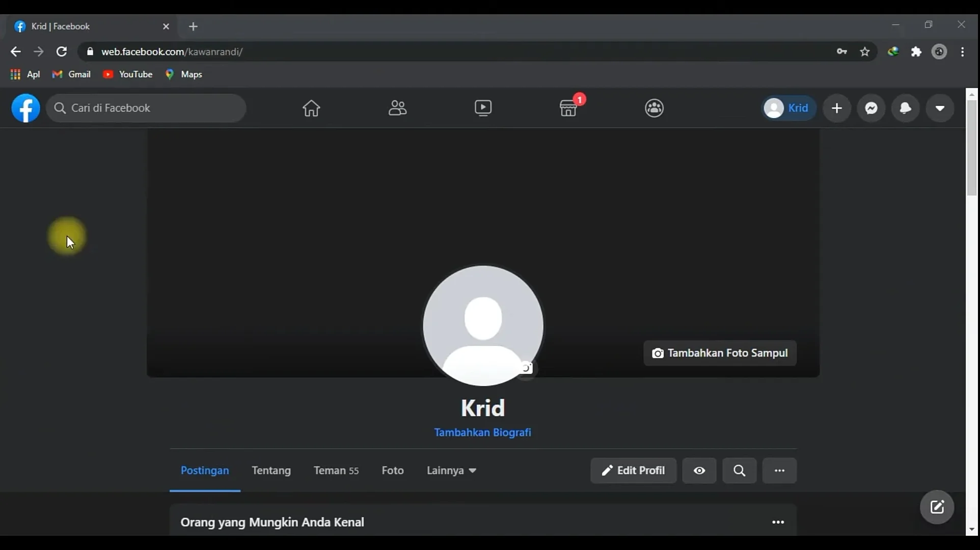This screenshot has height=550, width=980.
Task: Open the Foto tab
Action: pyautogui.click(x=393, y=471)
